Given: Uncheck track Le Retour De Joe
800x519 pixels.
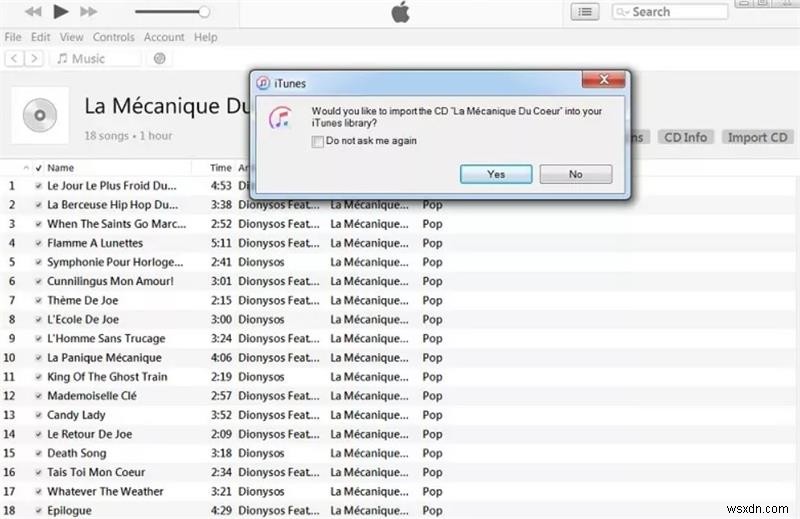Looking at the screenshot, I should (38, 435).
